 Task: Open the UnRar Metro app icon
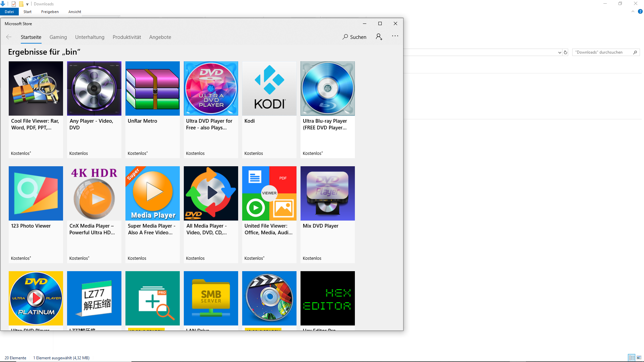[x=152, y=88]
